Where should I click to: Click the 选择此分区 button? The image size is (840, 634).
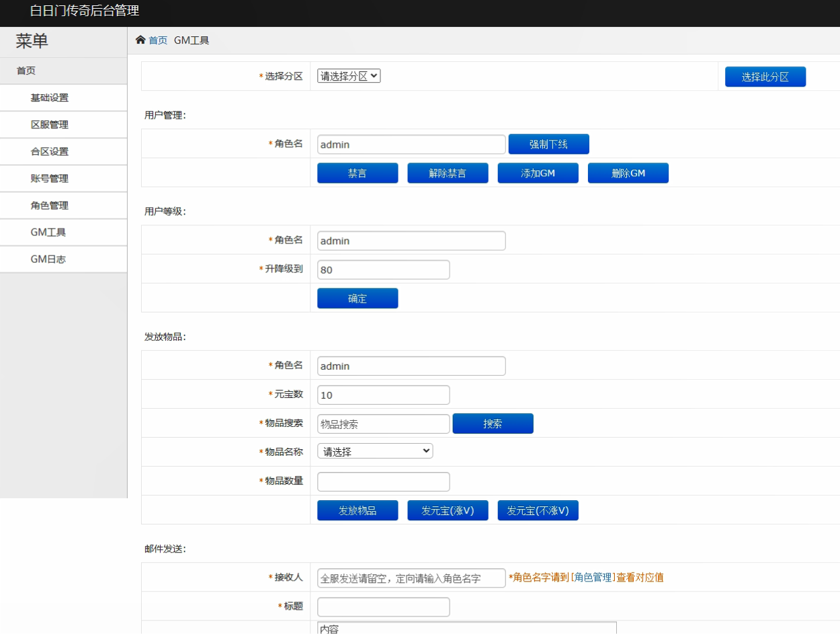tap(765, 77)
